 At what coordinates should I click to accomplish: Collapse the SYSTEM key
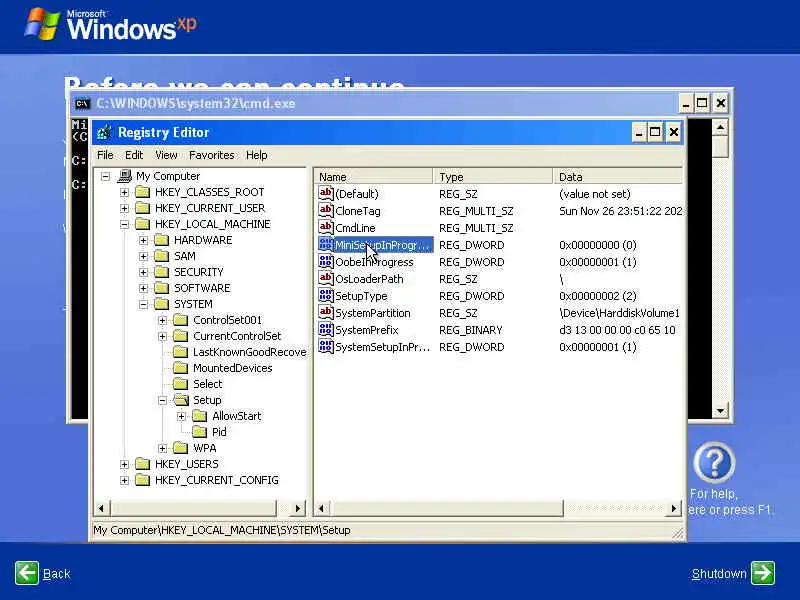pos(143,305)
